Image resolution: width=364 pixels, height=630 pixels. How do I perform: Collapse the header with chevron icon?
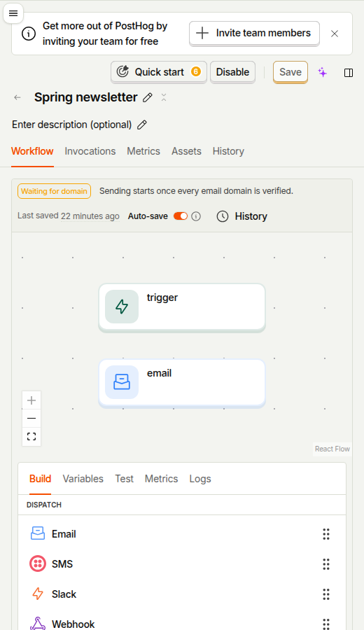164,97
